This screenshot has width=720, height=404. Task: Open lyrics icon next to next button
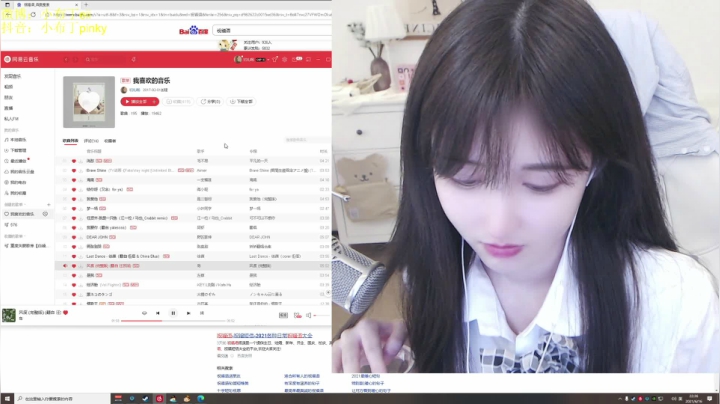coord(202,313)
